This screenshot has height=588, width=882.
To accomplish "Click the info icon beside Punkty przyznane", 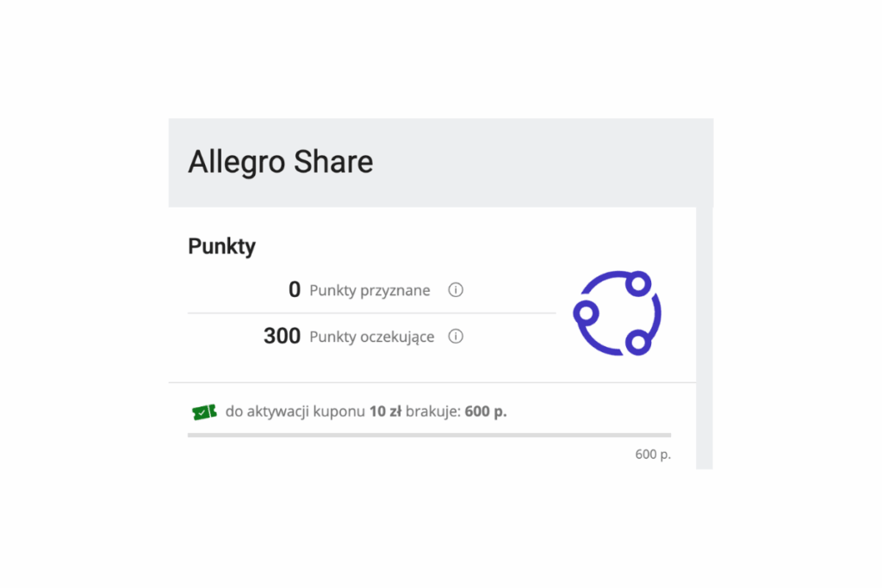I will point(456,290).
